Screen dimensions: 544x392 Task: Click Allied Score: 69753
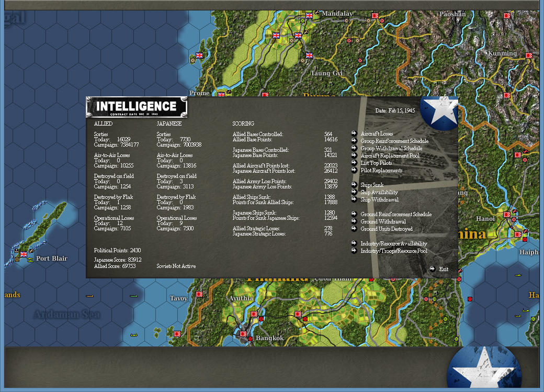pyautogui.click(x=115, y=266)
